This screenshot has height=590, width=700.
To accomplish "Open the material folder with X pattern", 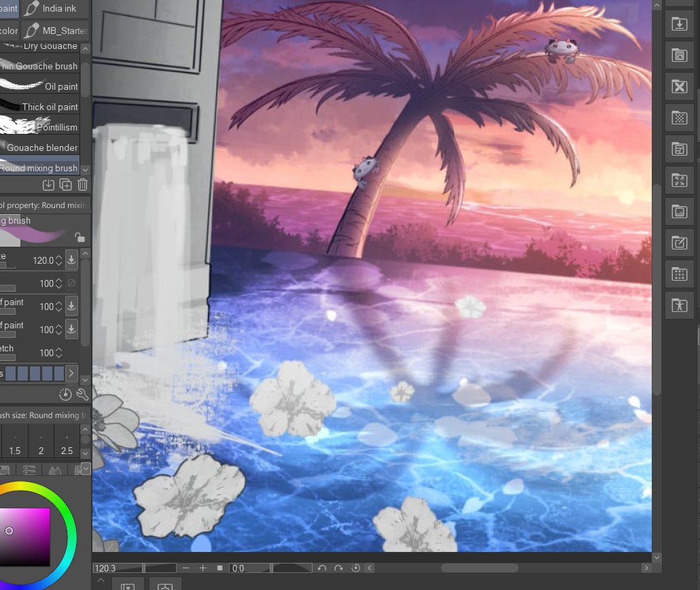I will pyautogui.click(x=680, y=86).
